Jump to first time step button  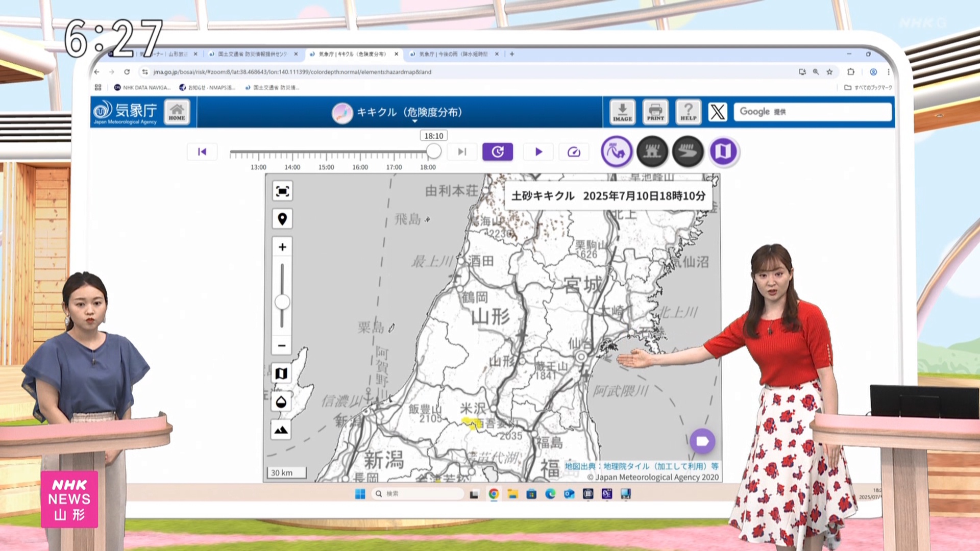click(202, 152)
